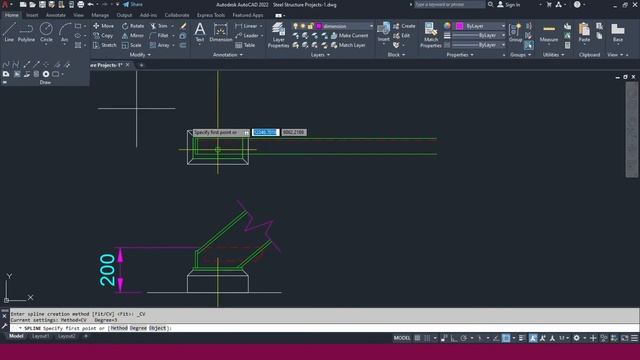Toggle snap mode in status bar
The width and height of the screenshot is (640, 360).
pyautogui.click(x=427, y=338)
